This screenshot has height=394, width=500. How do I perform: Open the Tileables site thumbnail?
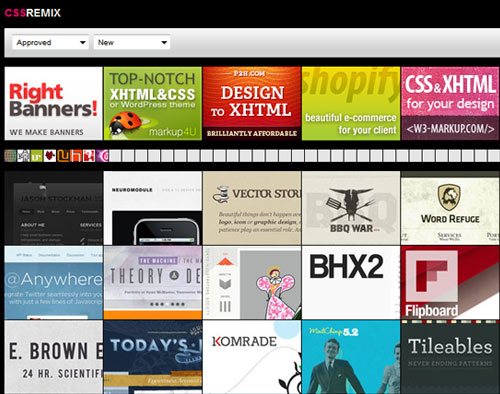[x=450, y=357]
